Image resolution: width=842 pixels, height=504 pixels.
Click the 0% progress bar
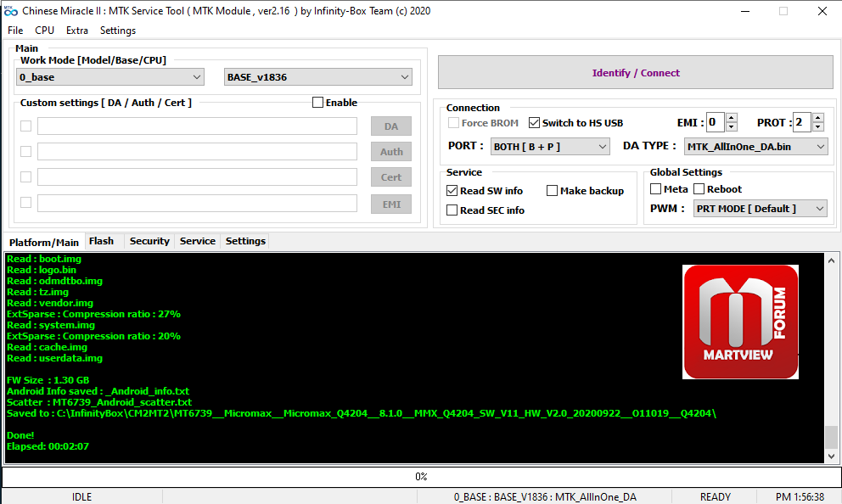click(x=421, y=477)
